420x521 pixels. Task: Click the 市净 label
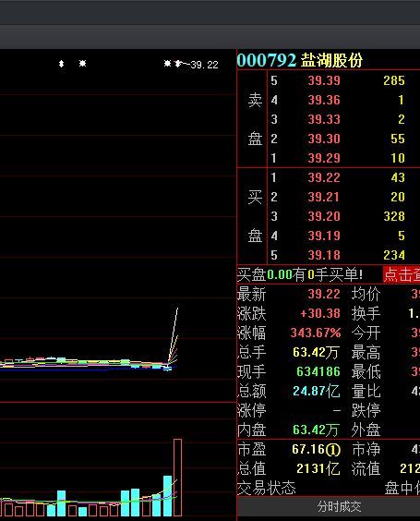coord(366,449)
